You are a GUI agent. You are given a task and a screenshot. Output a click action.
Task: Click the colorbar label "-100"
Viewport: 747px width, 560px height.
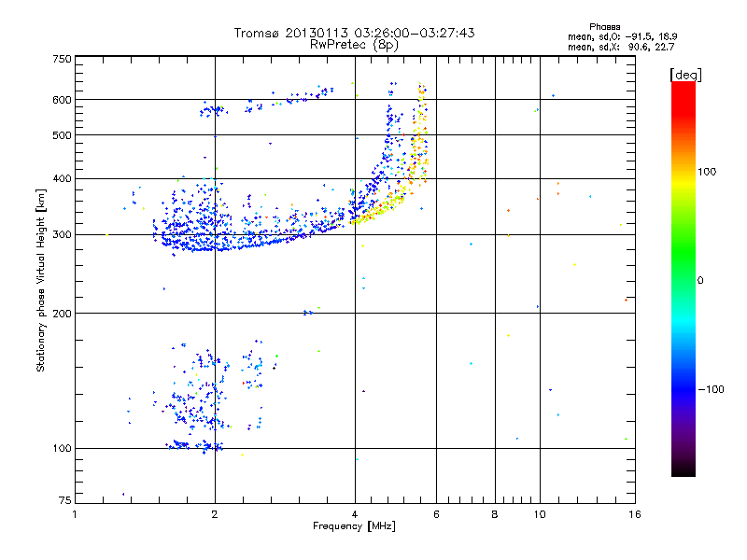click(711, 389)
